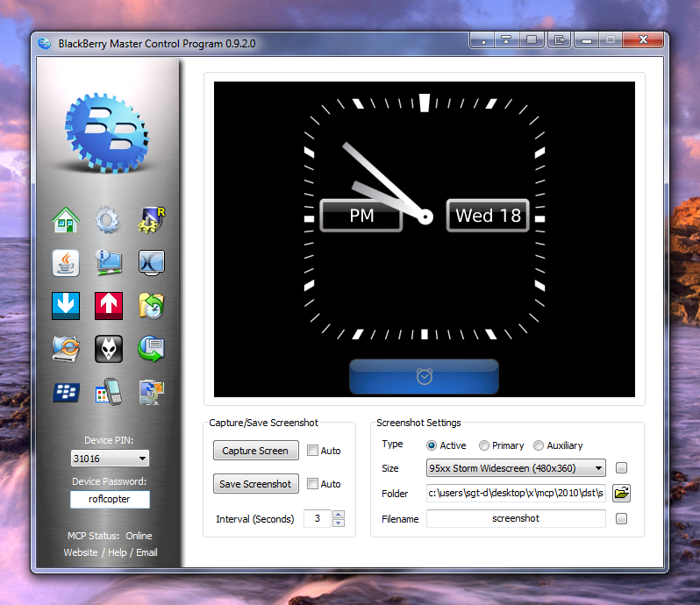Enable Auto for Capture Screen

tap(313, 451)
